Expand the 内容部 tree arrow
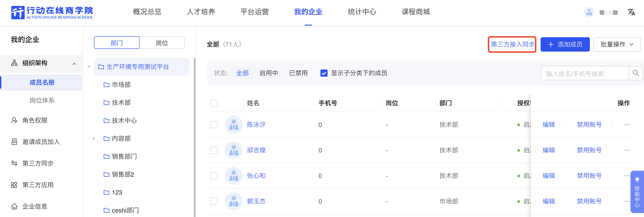644x217 pixels. click(x=94, y=139)
